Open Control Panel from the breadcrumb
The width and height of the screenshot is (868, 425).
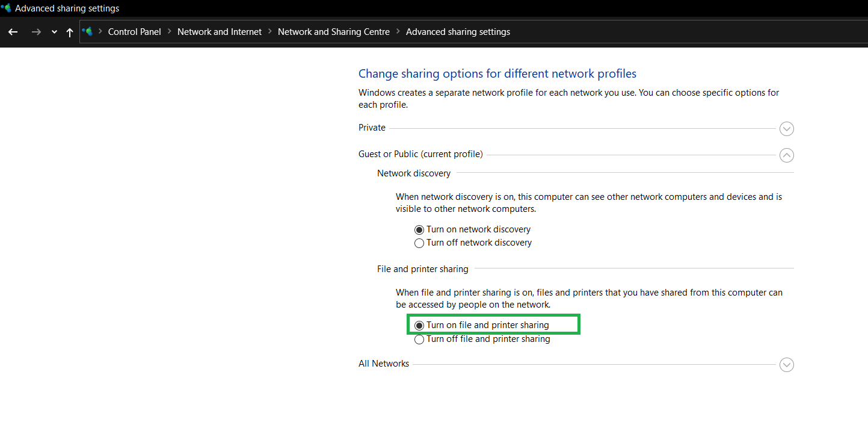134,32
